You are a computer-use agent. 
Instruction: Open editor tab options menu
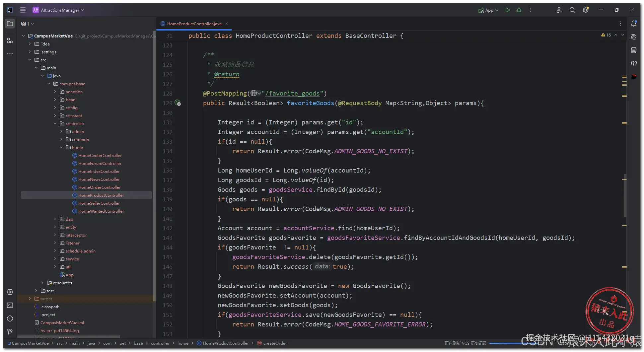point(620,24)
